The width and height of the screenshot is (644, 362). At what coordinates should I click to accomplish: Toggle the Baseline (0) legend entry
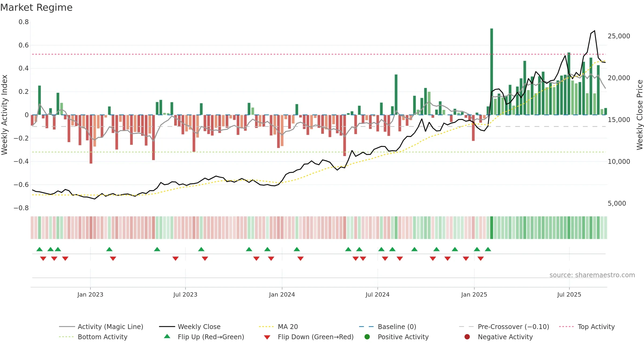tap(387, 327)
